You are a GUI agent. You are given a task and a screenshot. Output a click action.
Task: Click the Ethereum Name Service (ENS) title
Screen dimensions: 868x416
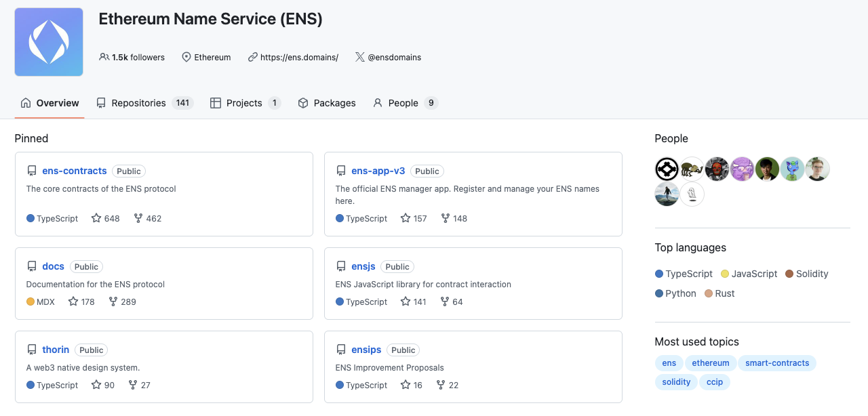210,19
